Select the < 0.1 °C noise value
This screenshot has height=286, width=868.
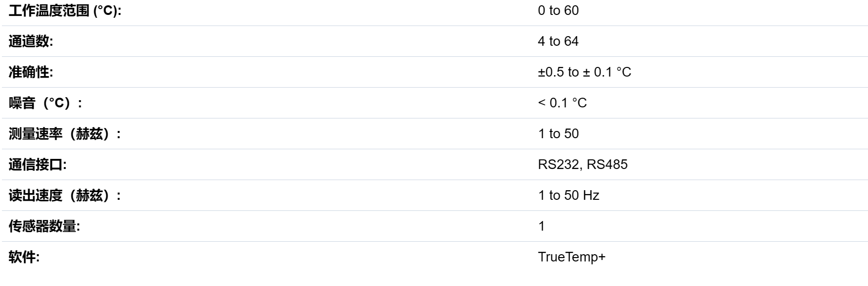562,103
